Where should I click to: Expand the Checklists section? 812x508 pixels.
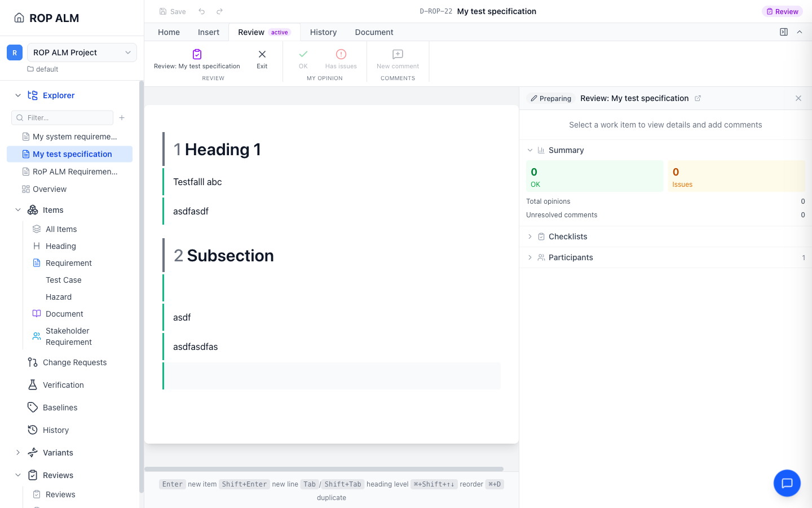coord(530,237)
